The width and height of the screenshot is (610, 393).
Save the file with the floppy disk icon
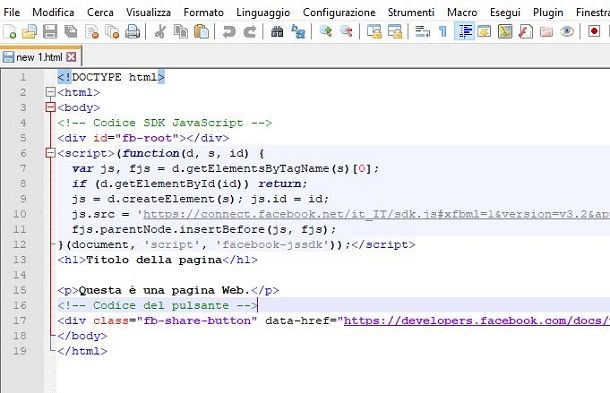click(x=50, y=32)
